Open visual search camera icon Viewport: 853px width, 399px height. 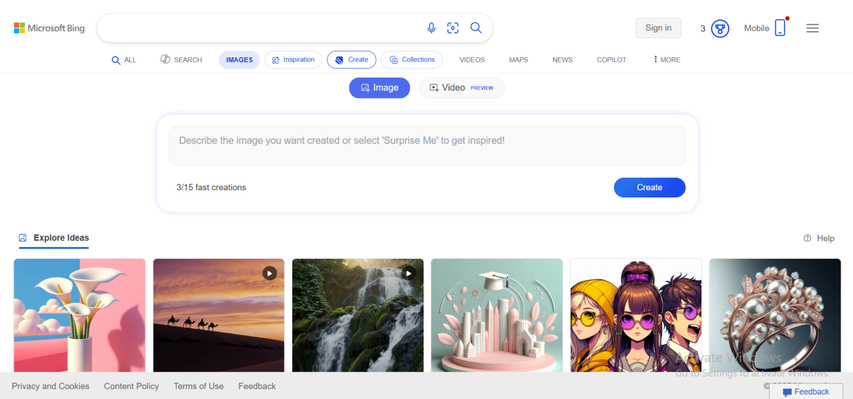point(453,28)
